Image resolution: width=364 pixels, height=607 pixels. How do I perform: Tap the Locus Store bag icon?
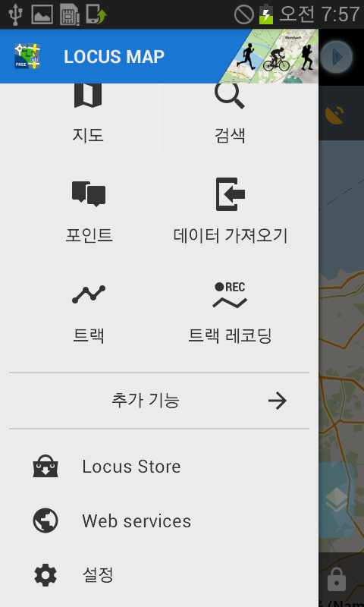(x=45, y=466)
